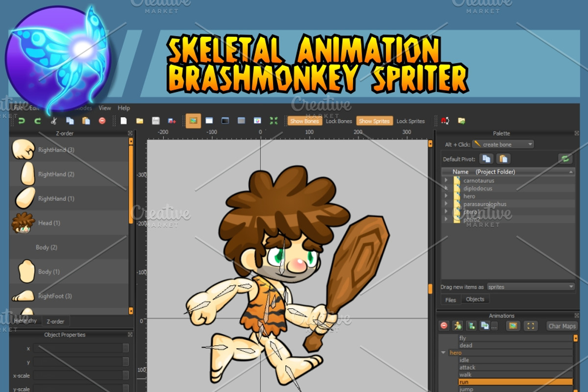The height and width of the screenshot is (392, 588).
Task: Click the orange image button in Animations panel
Action: tap(513, 326)
